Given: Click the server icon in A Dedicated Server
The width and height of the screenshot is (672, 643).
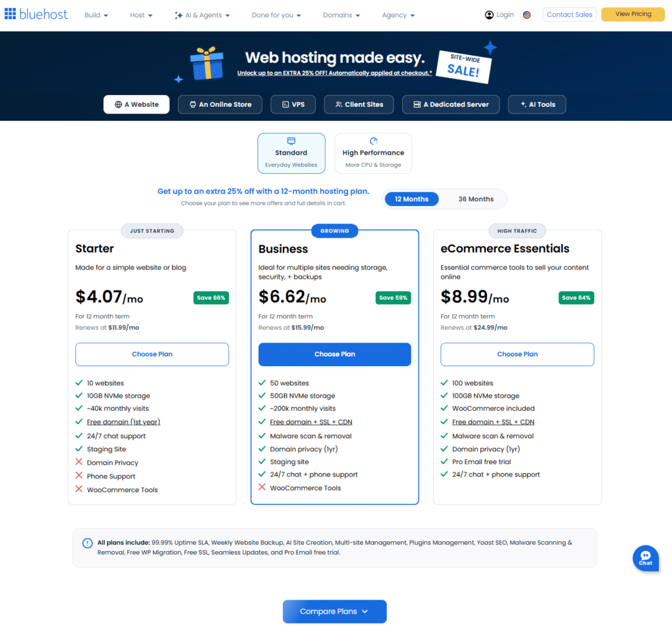Looking at the screenshot, I should [x=417, y=104].
